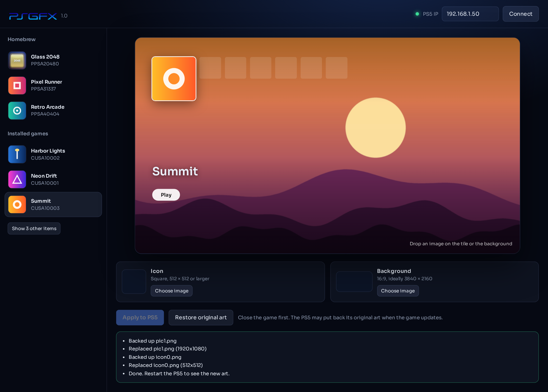Click the Pixel Runner square icon
The image size is (548, 392).
point(17,85)
